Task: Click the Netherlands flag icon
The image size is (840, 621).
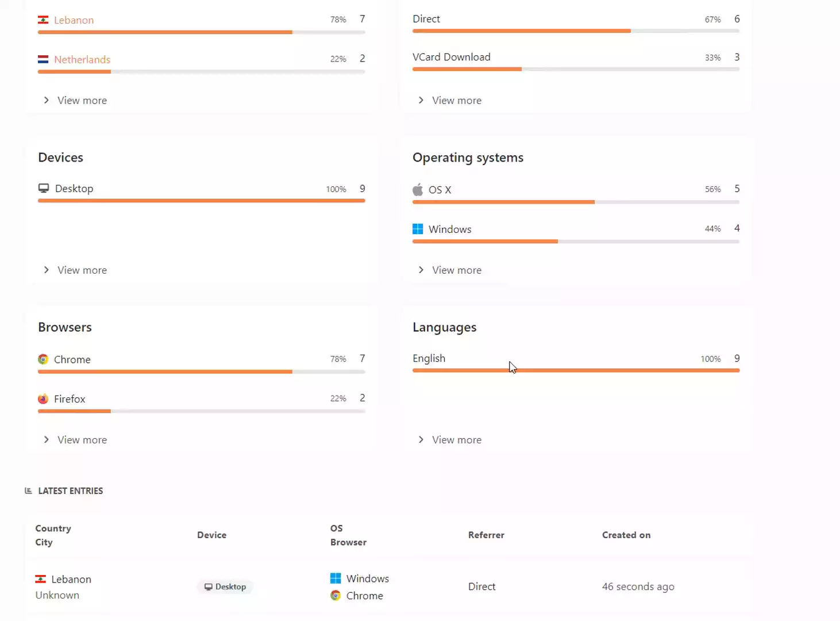Action: pos(43,59)
